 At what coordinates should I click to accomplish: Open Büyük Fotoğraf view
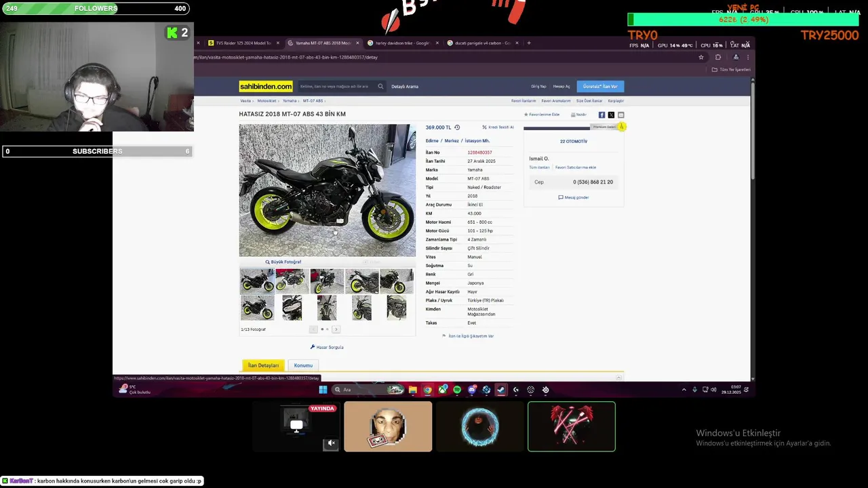tap(283, 262)
